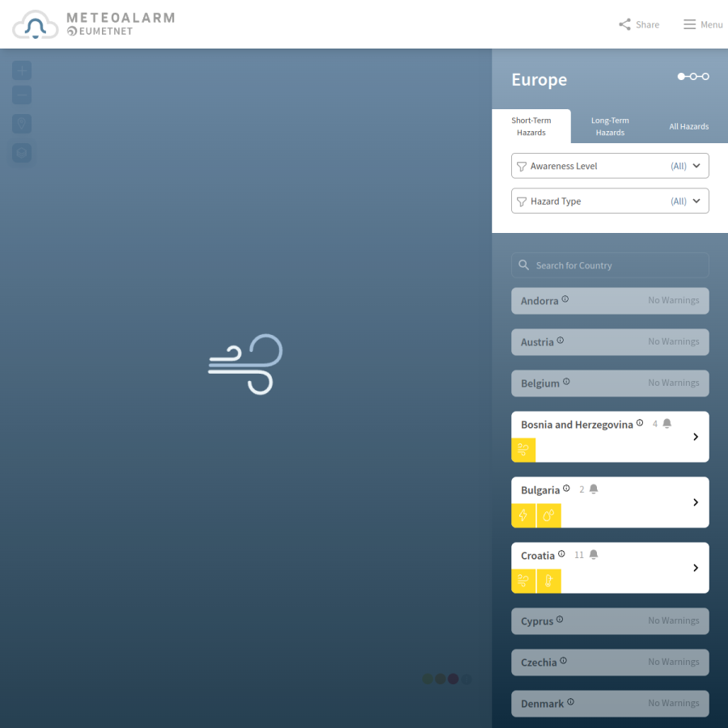
Task: Click info icon next to Croatia
Action: coord(561,554)
